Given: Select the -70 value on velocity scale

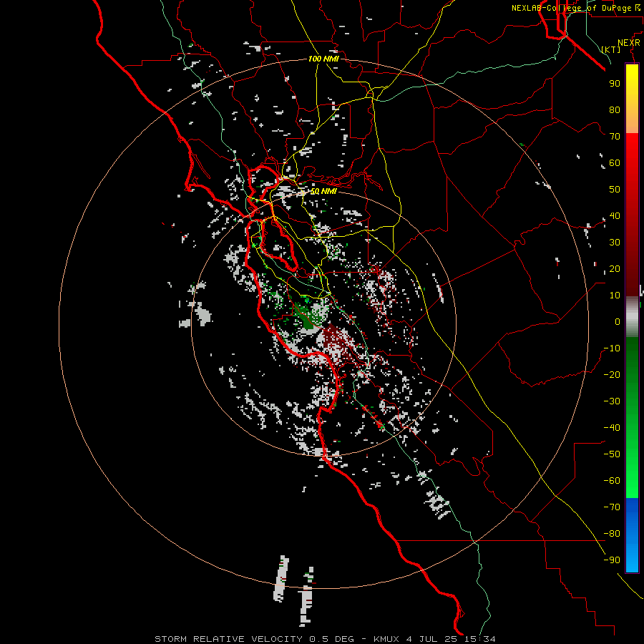Looking at the screenshot, I should click(x=612, y=507).
